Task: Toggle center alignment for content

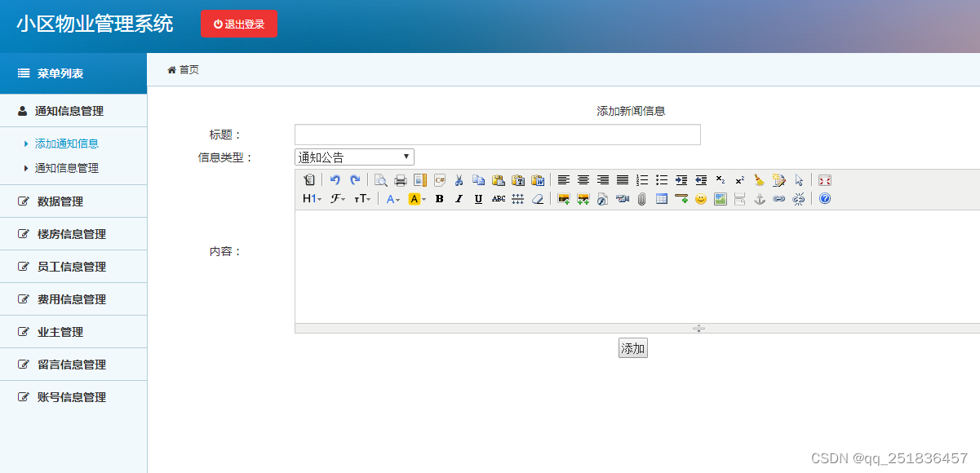Action: [x=582, y=179]
